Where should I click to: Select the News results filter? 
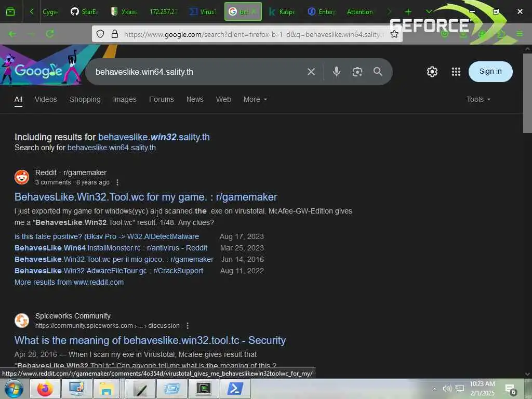point(195,99)
